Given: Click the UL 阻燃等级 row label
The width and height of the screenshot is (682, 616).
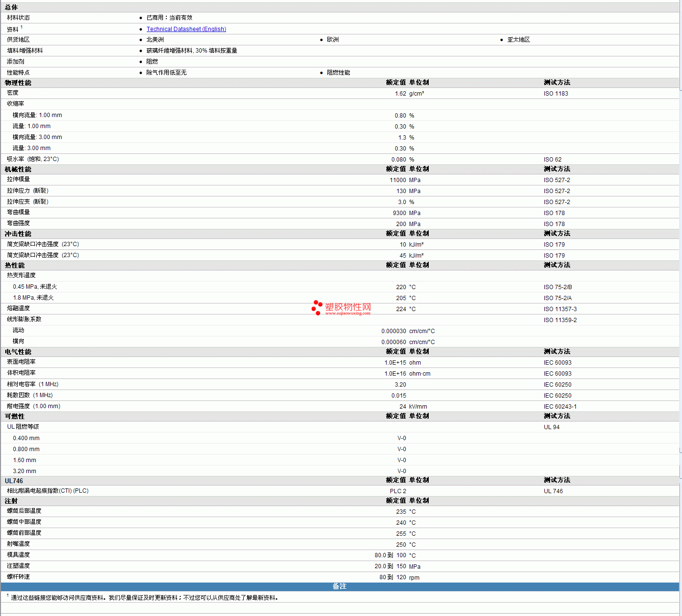Looking at the screenshot, I should coord(23,427).
